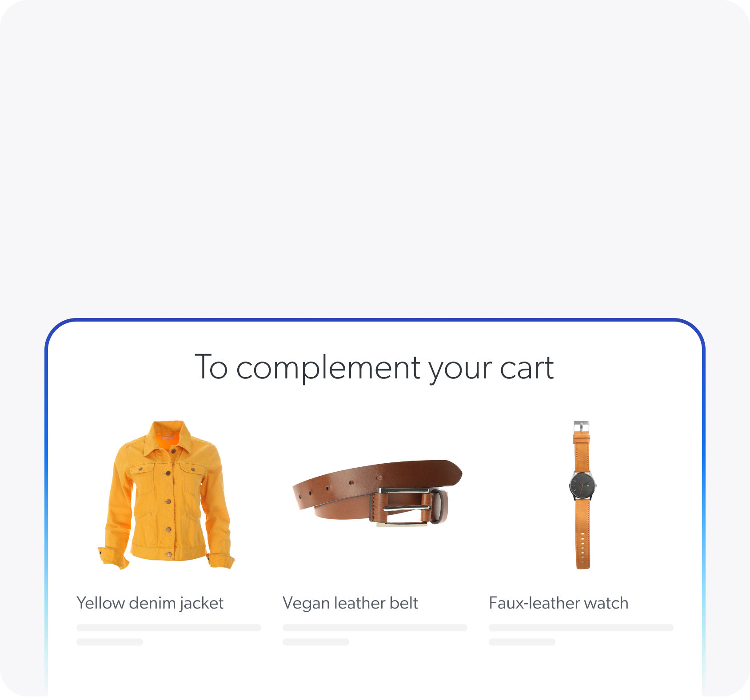Click long placeholder line under Yellow denim jacket
The width and height of the screenshot is (750, 700).
[x=169, y=628]
